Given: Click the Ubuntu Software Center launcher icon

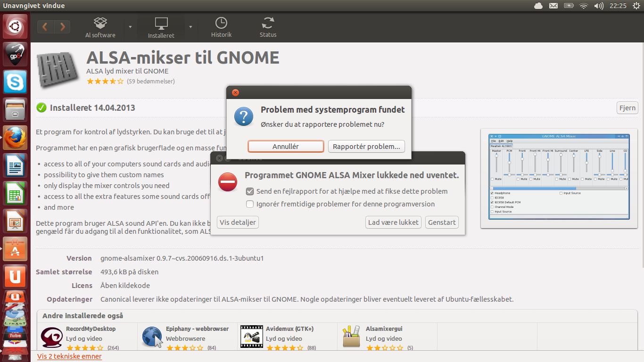Looking at the screenshot, I should click(15, 249).
